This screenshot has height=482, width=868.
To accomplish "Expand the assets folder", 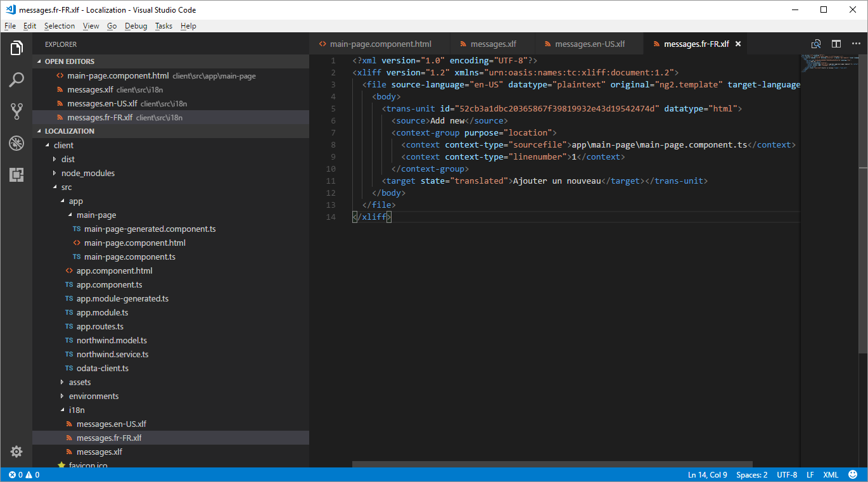I will tap(170, 382).
